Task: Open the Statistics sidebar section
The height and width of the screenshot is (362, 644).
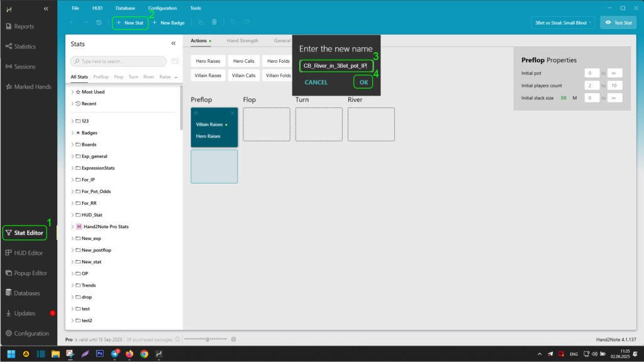Action: 25,47
